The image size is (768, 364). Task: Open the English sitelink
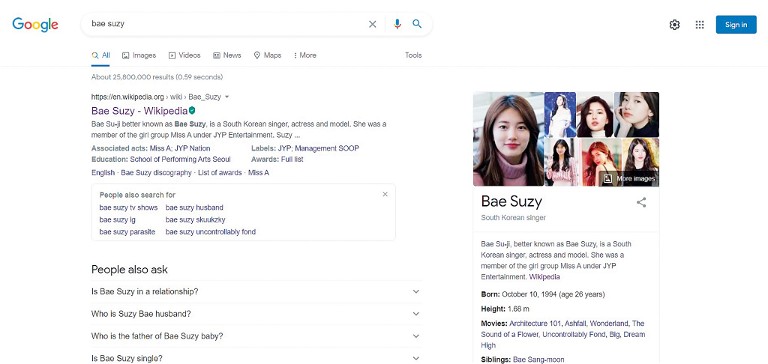(x=103, y=173)
